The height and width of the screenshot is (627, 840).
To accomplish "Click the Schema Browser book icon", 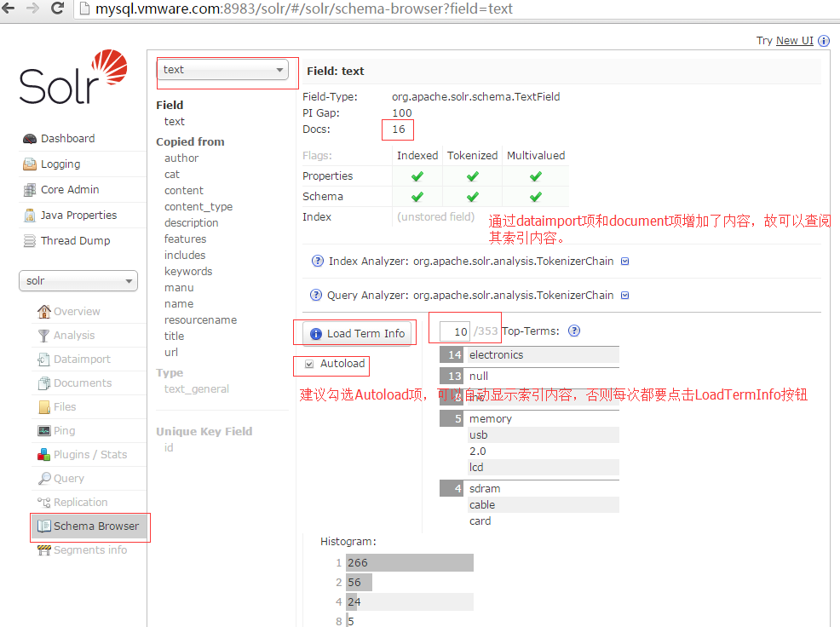I will [x=44, y=526].
